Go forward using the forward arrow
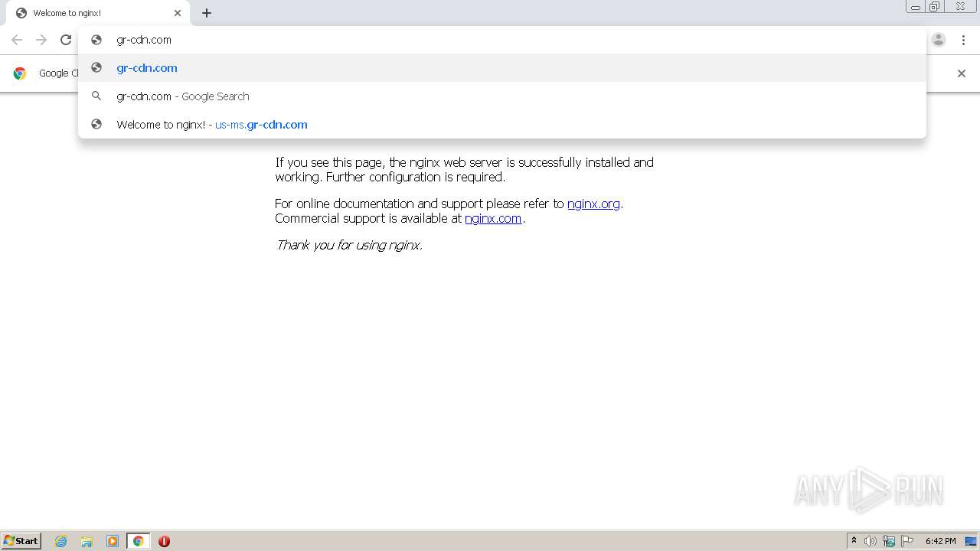Image resolution: width=980 pixels, height=551 pixels. click(x=41, y=40)
